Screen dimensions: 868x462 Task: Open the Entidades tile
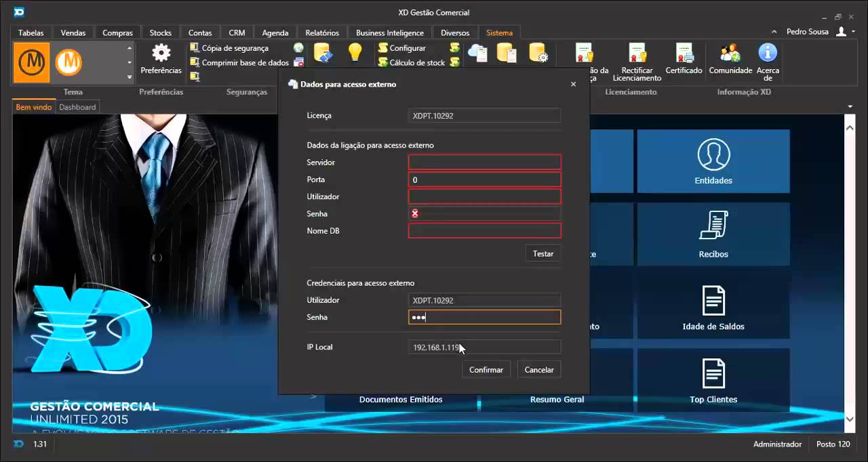713,161
